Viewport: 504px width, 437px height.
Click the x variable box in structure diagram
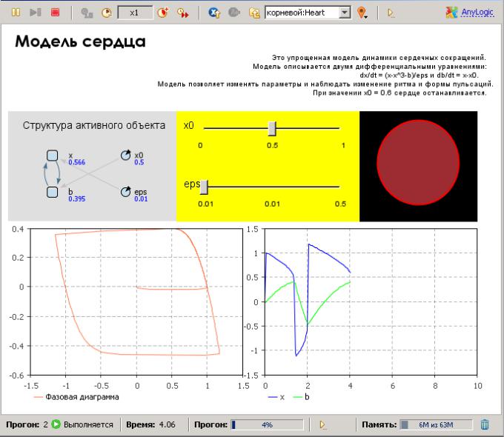[x=53, y=156]
